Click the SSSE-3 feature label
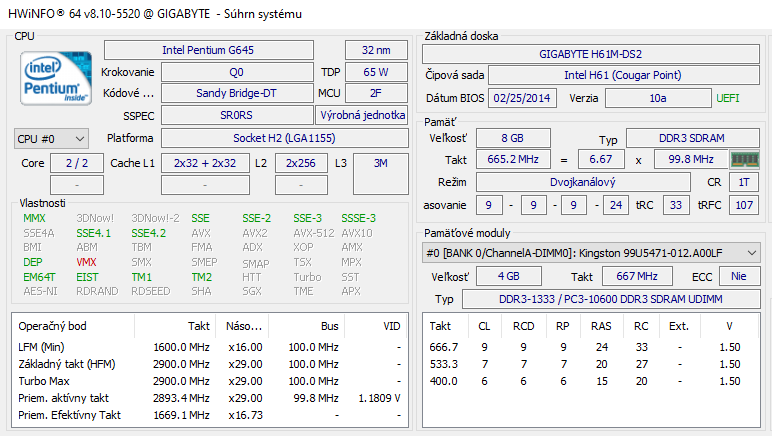This screenshot has height=436, width=772. [358, 218]
